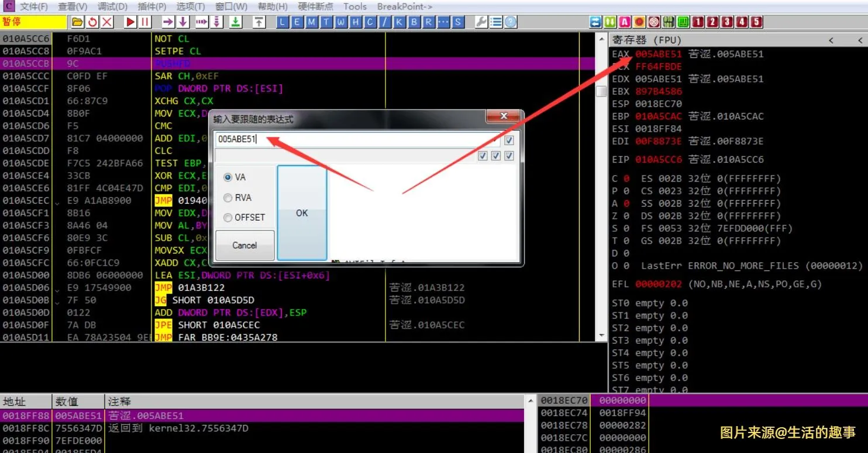This screenshot has width=868, height=453.
Task: Click the wrench options icon
Action: (481, 22)
